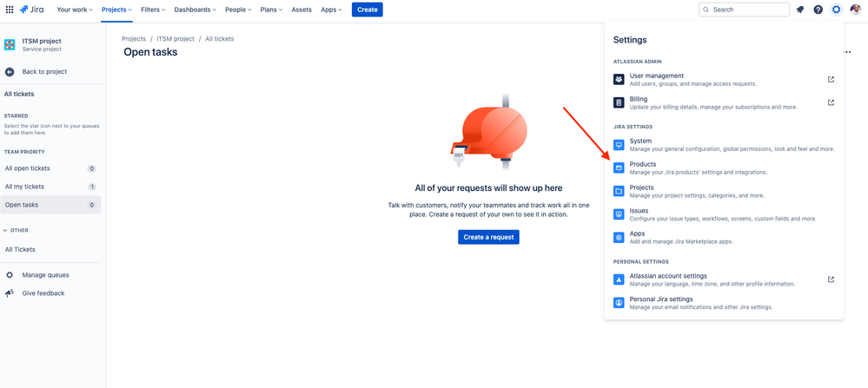Viewport: 868px width, 388px height.
Task: Open the Dashboards dropdown
Action: tap(195, 10)
